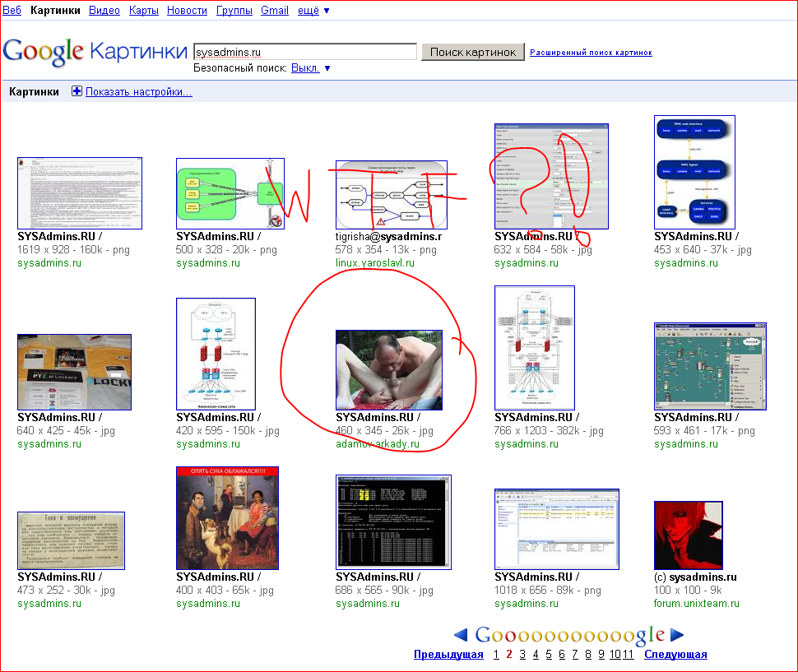Click the '400 x 403 - 65k - jpg' text
798x672 pixels.
pos(225,591)
